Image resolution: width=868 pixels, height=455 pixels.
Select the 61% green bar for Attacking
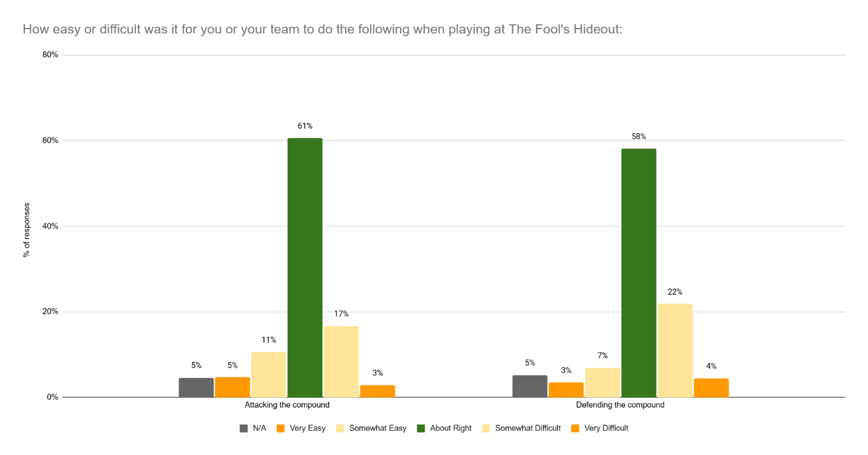click(305, 267)
